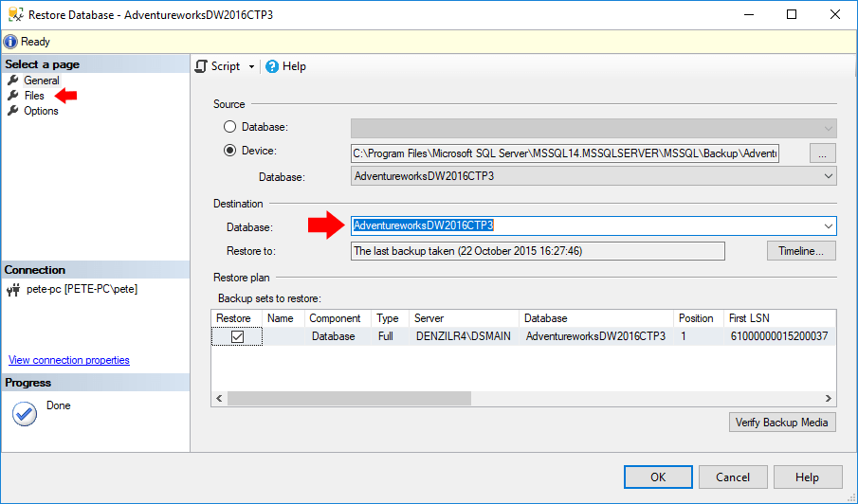Click the right arrow of the horizontal scrollbar

pyautogui.click(x=828, y=399)
